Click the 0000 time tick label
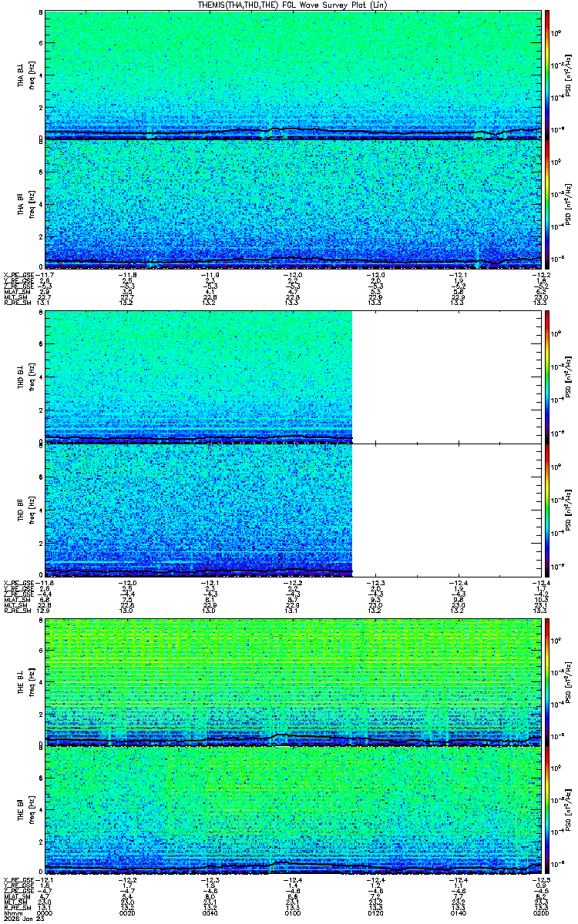 pyautogui.click(x=45, y=913)
